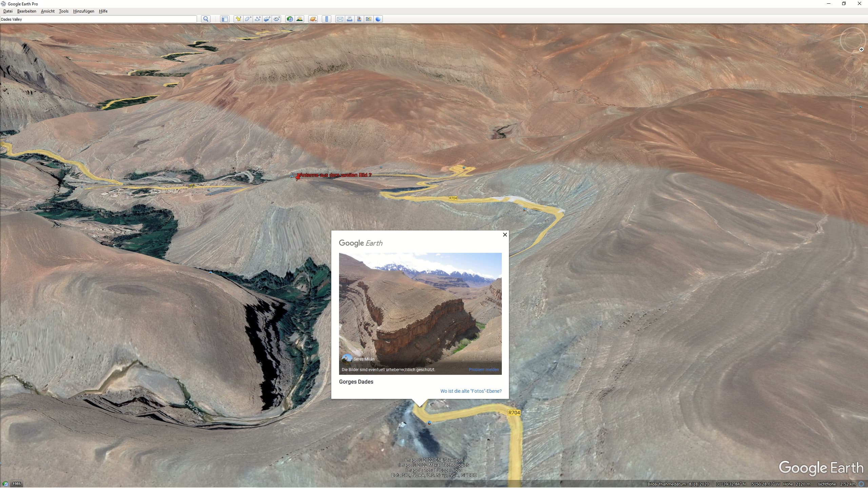Viewport: 868px width, 488px height.
Task: Record a tour with the camera icon
Action: pyautogui.click(x=277, y=19)
